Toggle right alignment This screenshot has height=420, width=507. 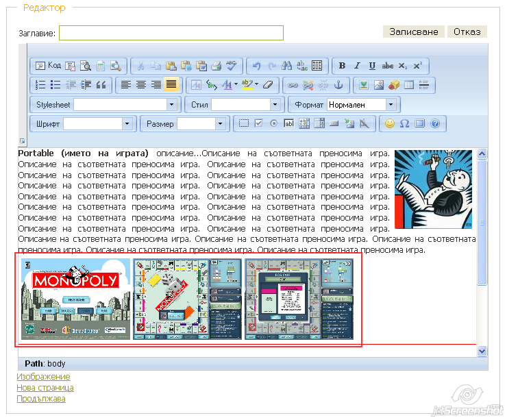[x=156, y=85]
